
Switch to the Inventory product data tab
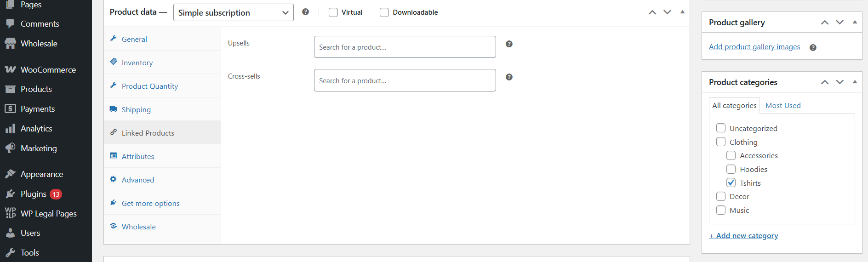coord(137,63)
